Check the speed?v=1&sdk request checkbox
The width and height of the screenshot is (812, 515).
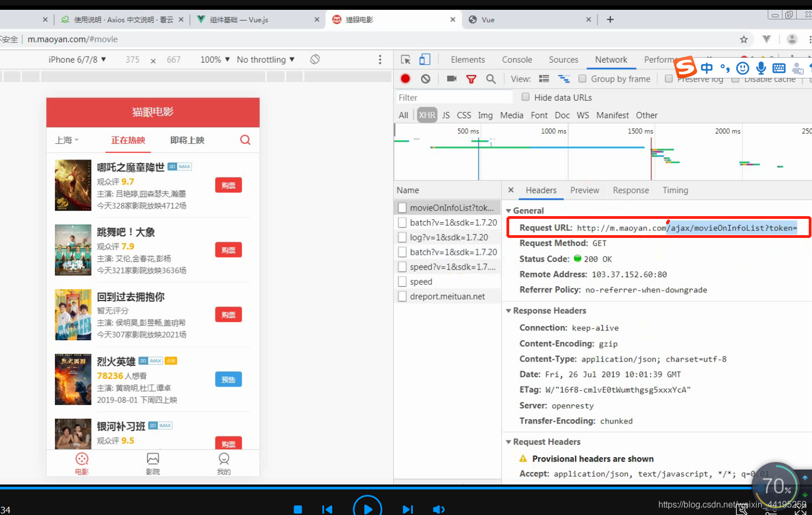(x=402, y=267)
